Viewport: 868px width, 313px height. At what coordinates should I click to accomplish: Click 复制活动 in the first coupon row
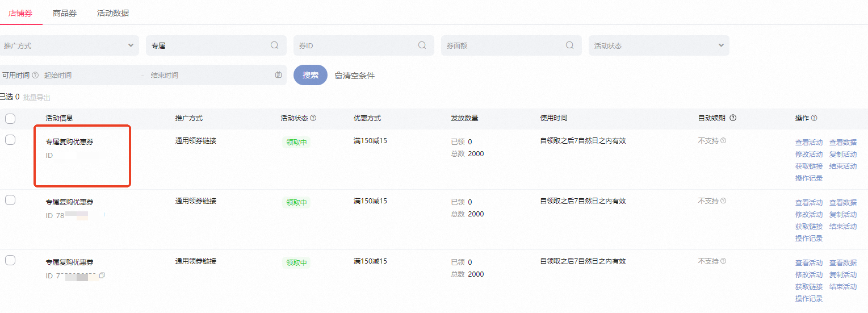pos(843,155)
